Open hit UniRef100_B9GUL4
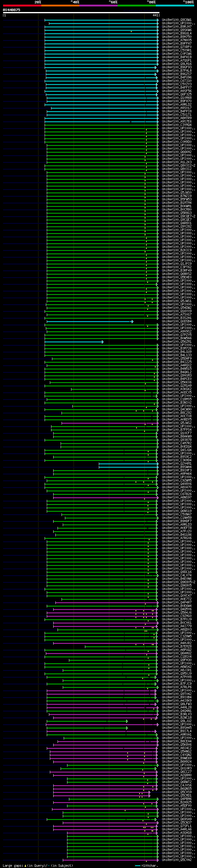The height and width of the screenshot is (868, 197). [176, 33]
